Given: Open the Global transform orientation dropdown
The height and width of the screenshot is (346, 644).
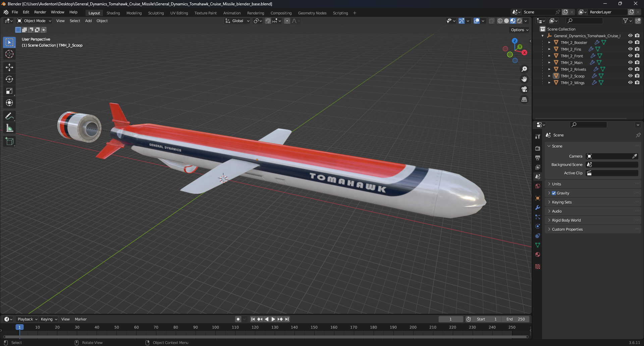Looking at the screenshot, I should coord(237,21).
